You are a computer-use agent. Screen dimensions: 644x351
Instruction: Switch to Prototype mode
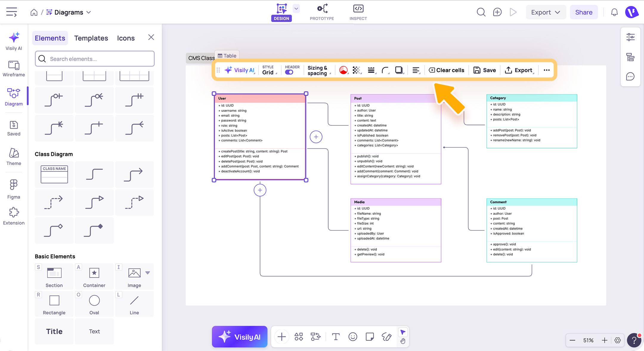coord(322,13)
